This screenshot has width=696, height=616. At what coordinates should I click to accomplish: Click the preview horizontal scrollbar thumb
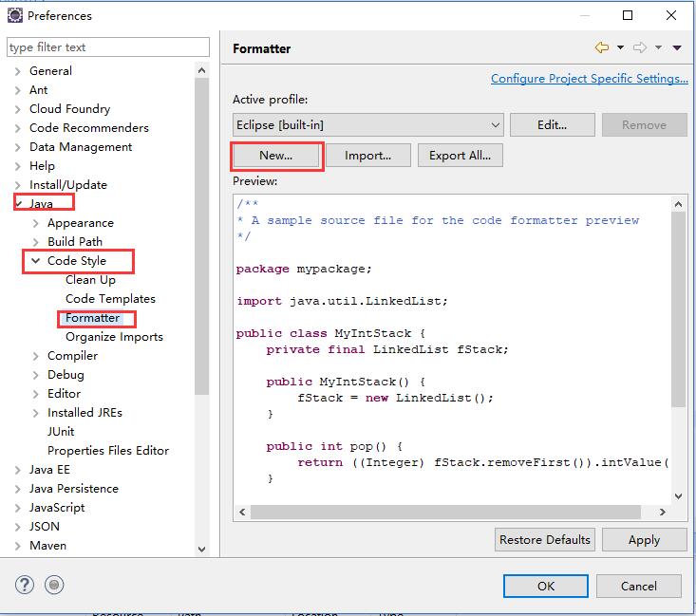[445, 513]
